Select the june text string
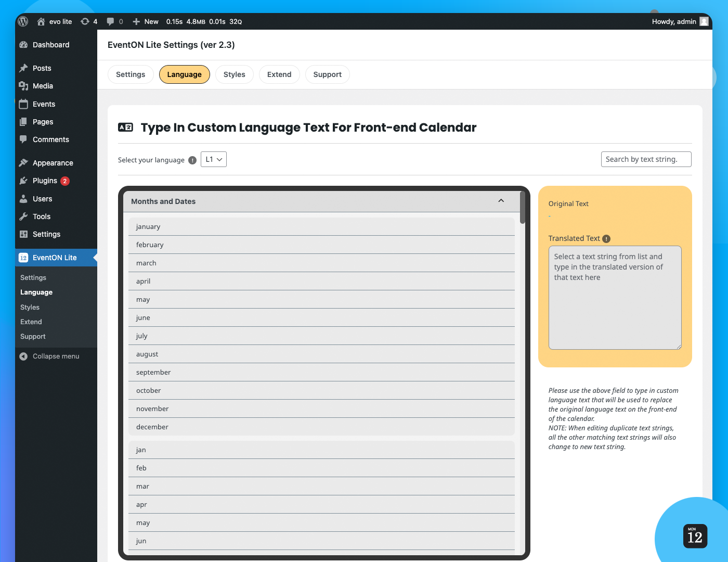728x562 pixels. pos(321,317)
